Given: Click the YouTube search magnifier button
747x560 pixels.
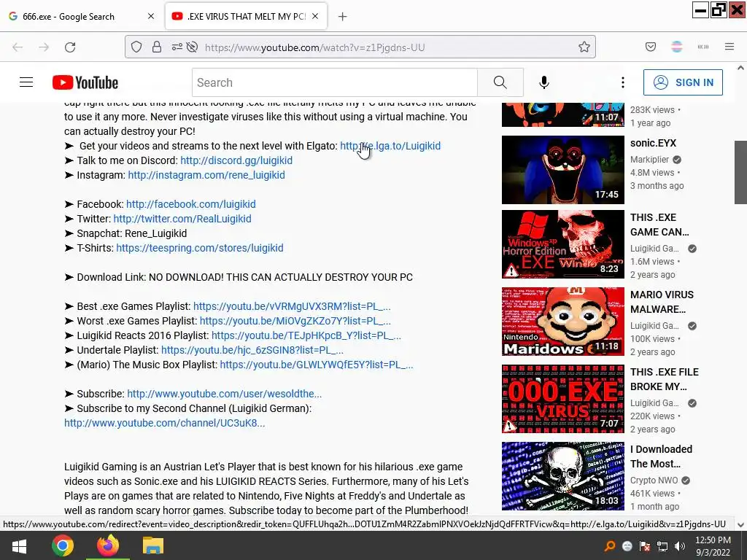Looking at the screenshot, I should [500, 82].
